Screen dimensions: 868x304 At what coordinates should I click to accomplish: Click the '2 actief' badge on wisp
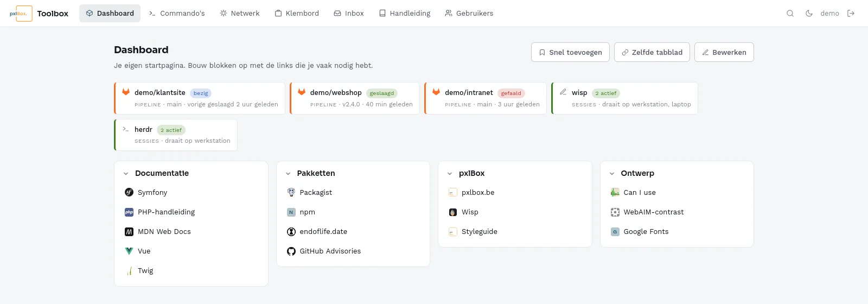coord(606,93)
